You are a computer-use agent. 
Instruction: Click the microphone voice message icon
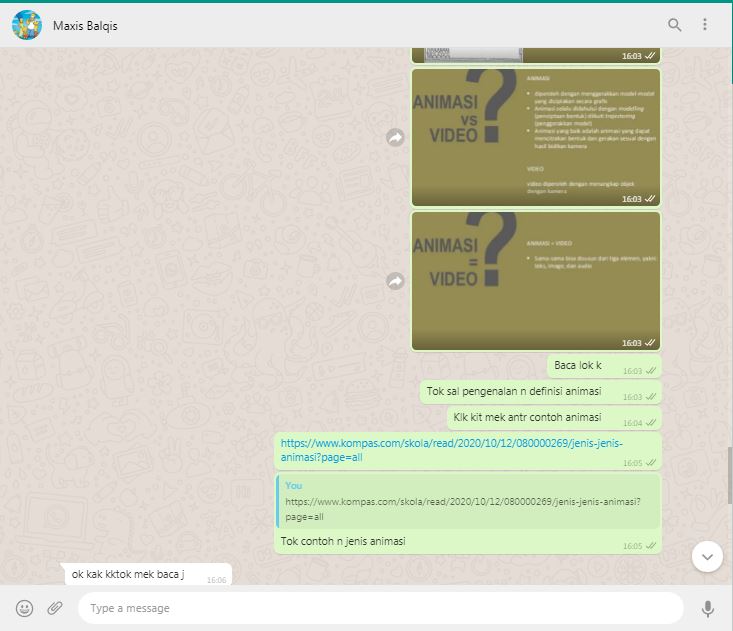click(708, 608)
